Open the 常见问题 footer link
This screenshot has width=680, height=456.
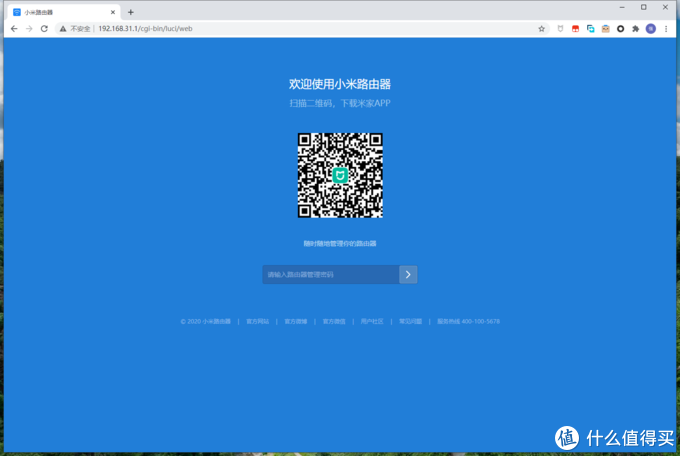pyautogui.click(x=410, y=321)
